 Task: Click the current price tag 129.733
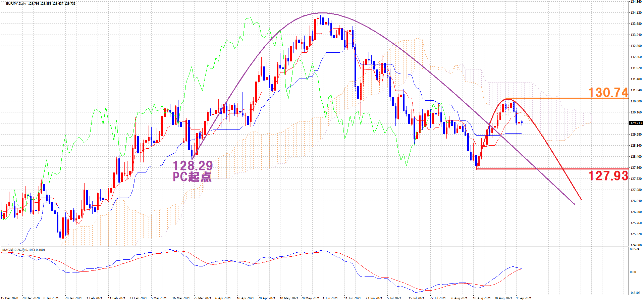pos(636,123)
